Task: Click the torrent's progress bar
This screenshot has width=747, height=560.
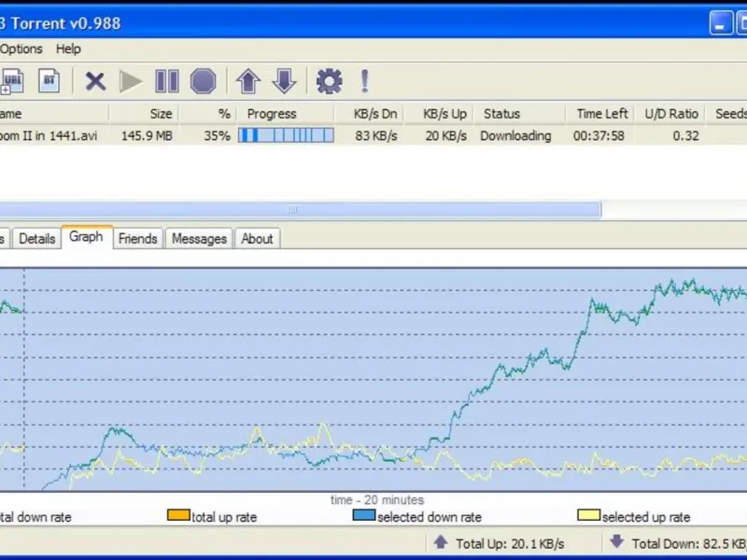Action: coord(286,135)
